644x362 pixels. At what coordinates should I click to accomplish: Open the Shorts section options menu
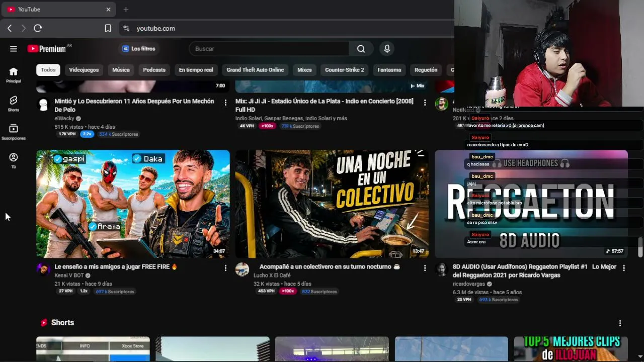tap(620, 323)
